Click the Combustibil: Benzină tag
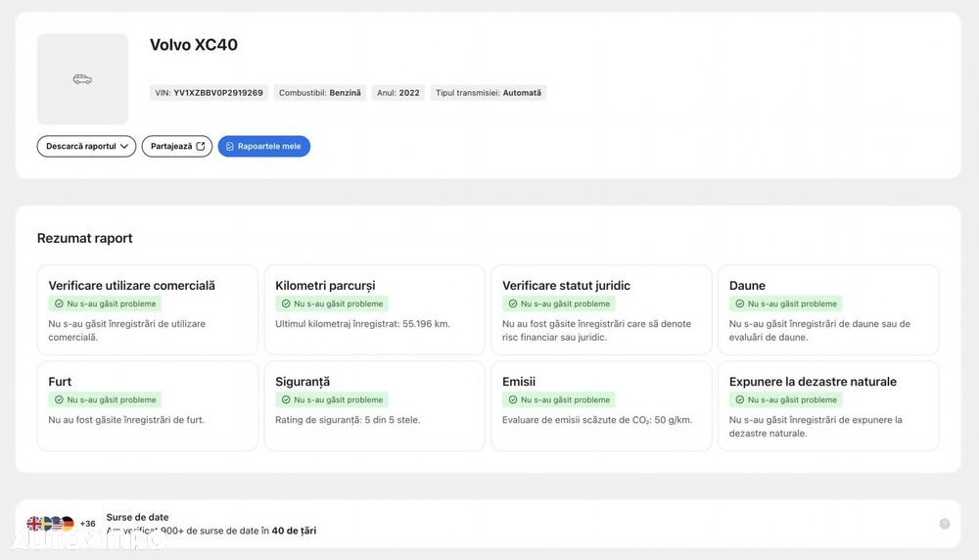The height and width of the screenshot is (560, 979). (320, 93)
